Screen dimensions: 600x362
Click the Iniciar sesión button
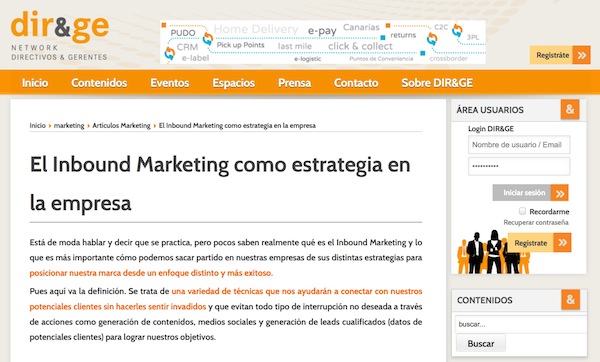[530, 192]
